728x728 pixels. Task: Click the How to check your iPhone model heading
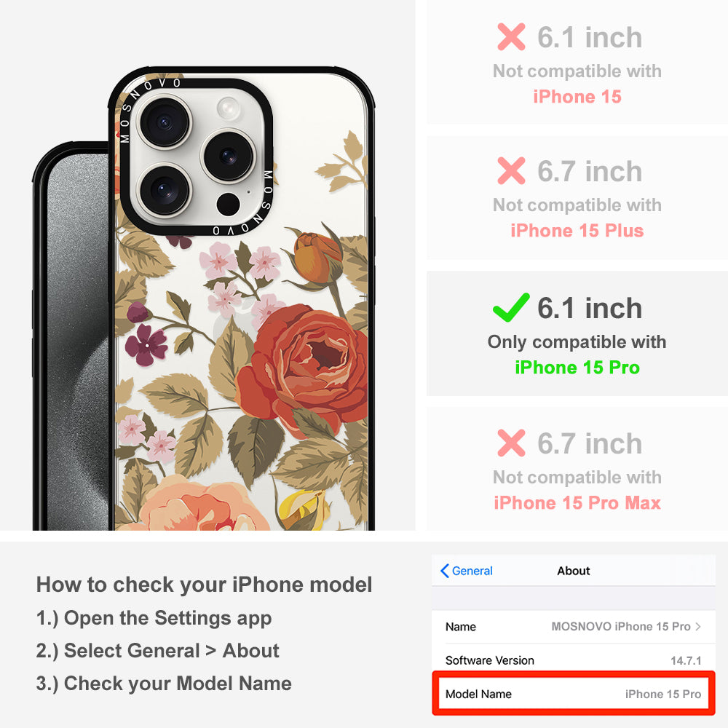(205, 585)
